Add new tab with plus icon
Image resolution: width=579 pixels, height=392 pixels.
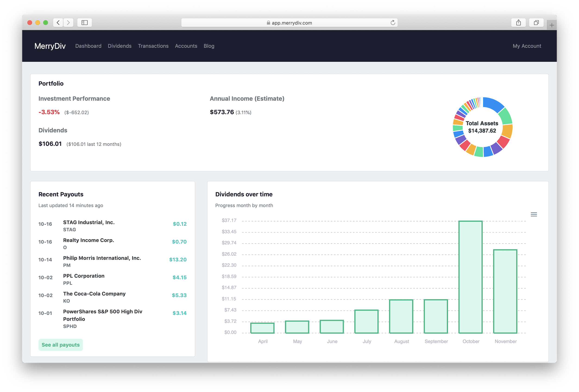552,25
